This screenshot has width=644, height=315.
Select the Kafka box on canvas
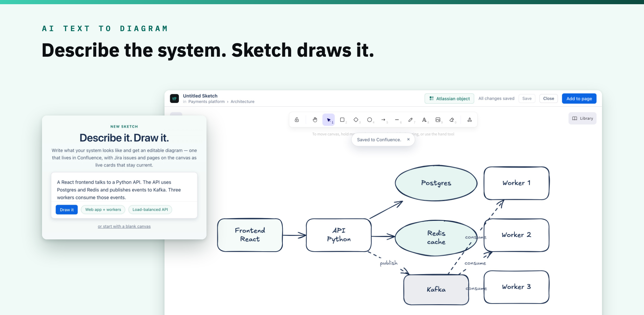point(436,289)
